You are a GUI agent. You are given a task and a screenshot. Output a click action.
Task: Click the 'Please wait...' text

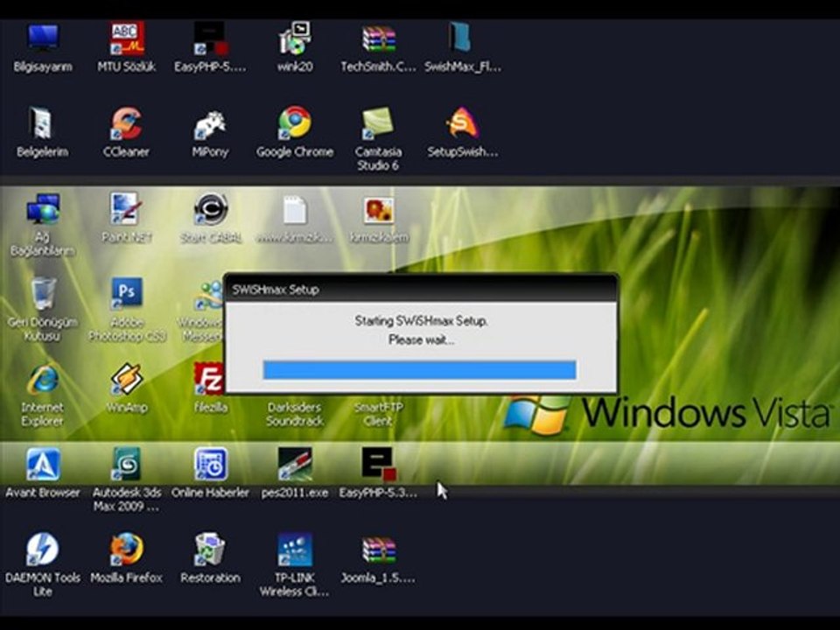point(421,339)
